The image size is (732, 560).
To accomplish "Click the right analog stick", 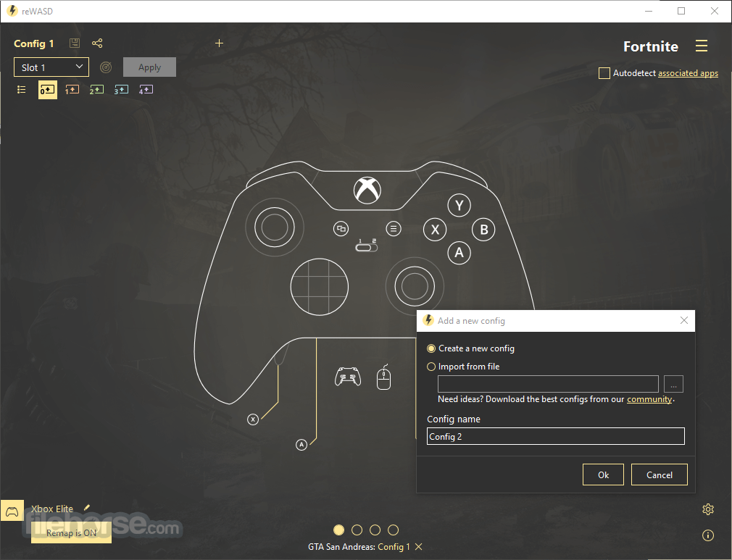I will (415, 286).
